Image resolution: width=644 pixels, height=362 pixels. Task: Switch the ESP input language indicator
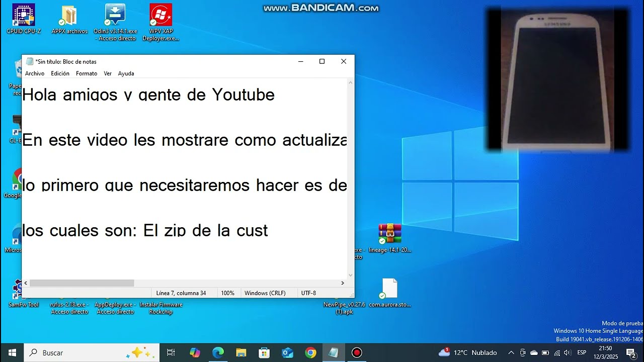[x=582, y=352]
